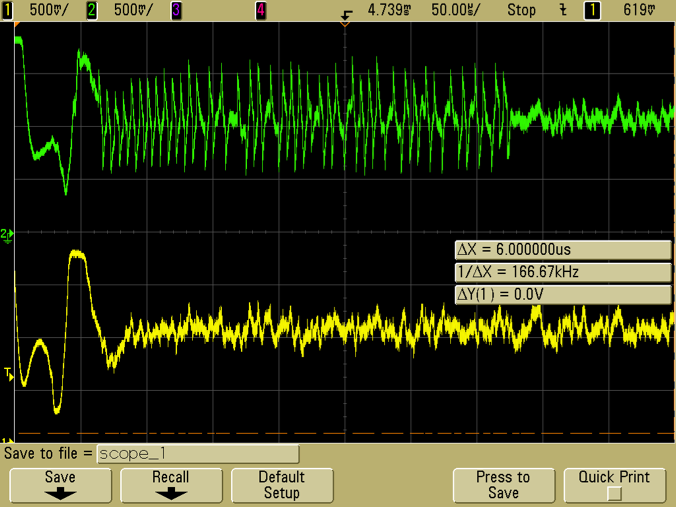The height and width of the screenshot is (507, 676).
Task: Toggle the Quick Print checkbox
Action: click(x=614, y=493)
